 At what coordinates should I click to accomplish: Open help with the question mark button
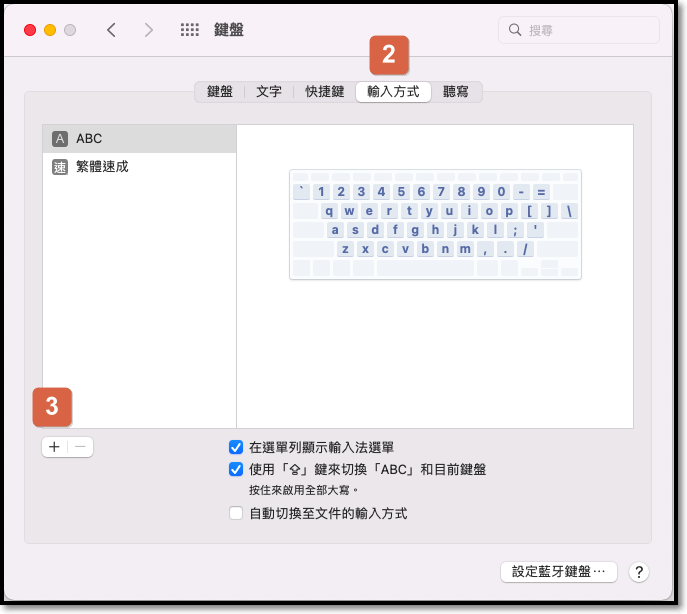coord(640,572)
